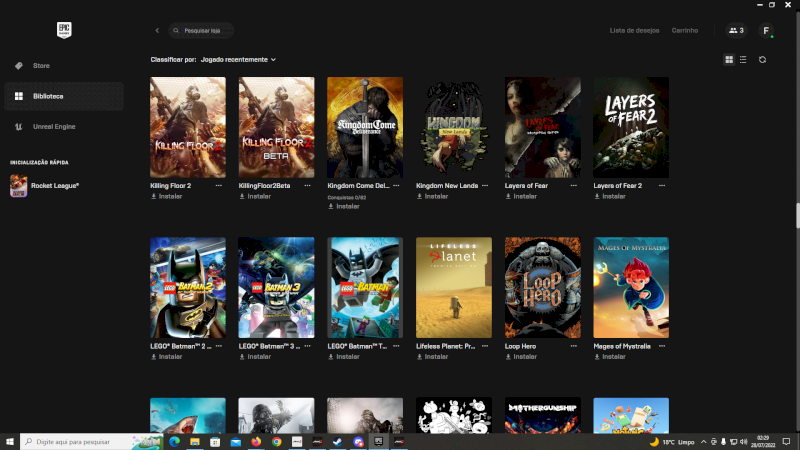The width and height of the screenshot is (800, 450).
Task: Go back using the left arrow
Action: pyautogui.click(x=157, y=31)
